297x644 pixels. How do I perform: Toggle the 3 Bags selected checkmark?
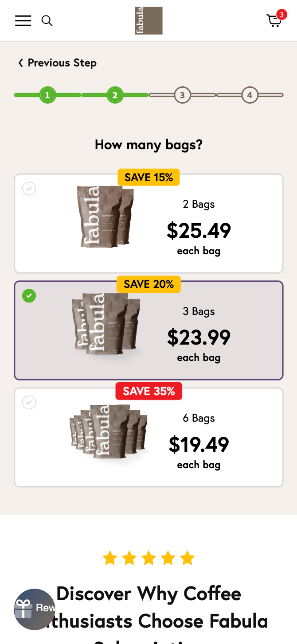[29, 295]
